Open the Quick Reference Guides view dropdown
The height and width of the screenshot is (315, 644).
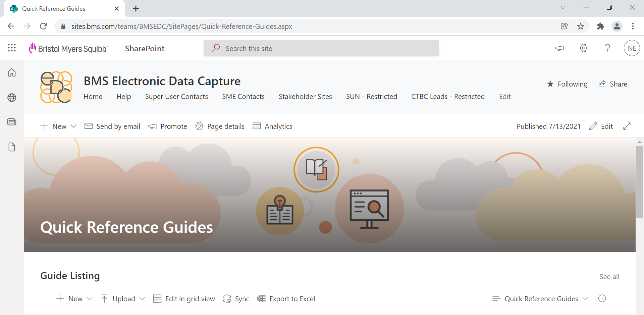[x=540, y=299]
